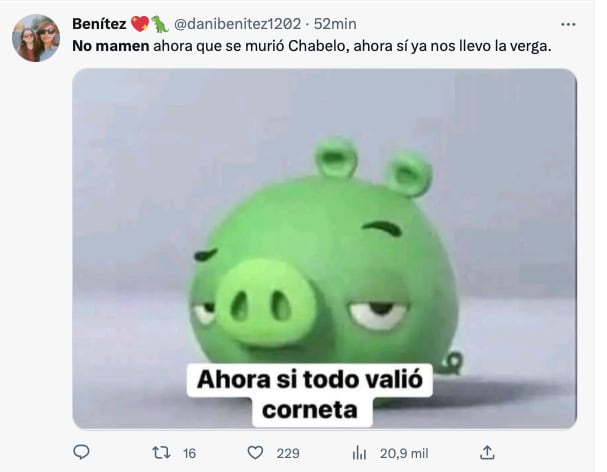Viewport: 607px width, 472px height.
Task: Click the Benítez display name
Action: (x=99, y=24)
